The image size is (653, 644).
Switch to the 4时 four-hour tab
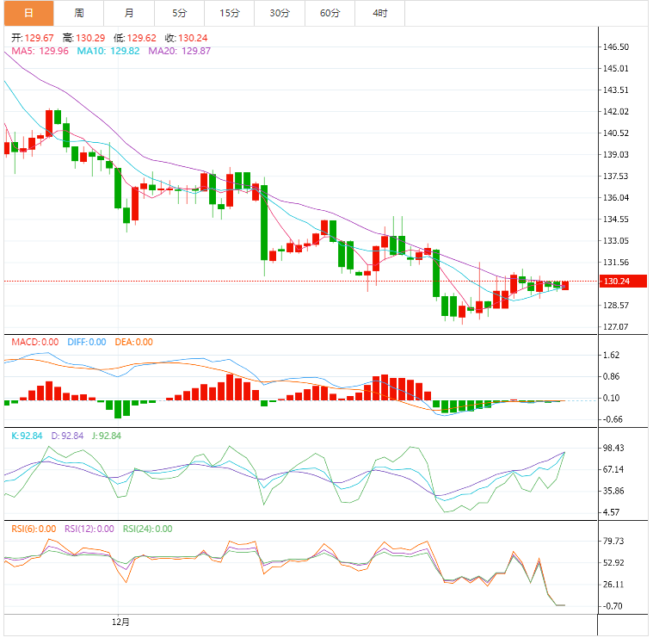click(379, 13)
